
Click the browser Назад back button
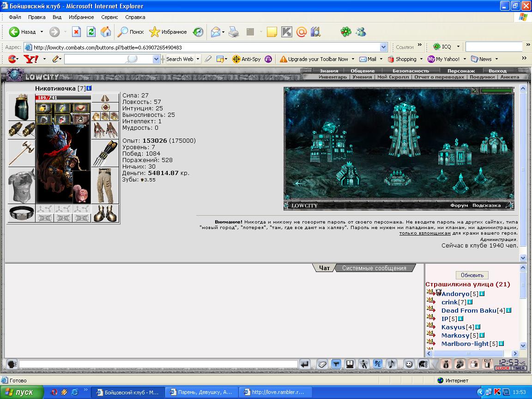pyautogui.click(x=22, y=32)
